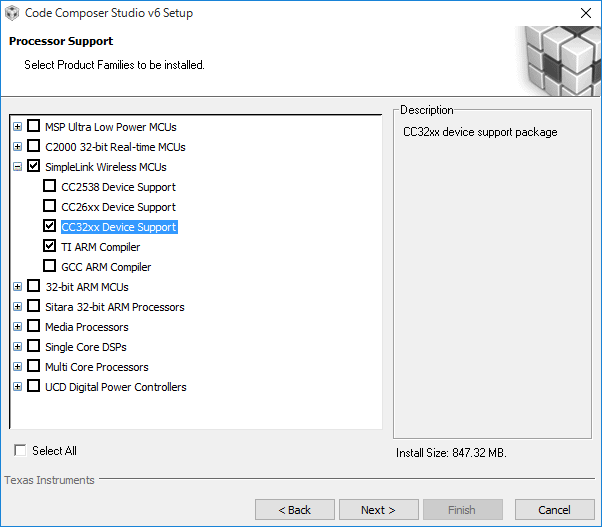
Task: Collapse the SimpleLink Wireless MCUs node
Action: 17,166
